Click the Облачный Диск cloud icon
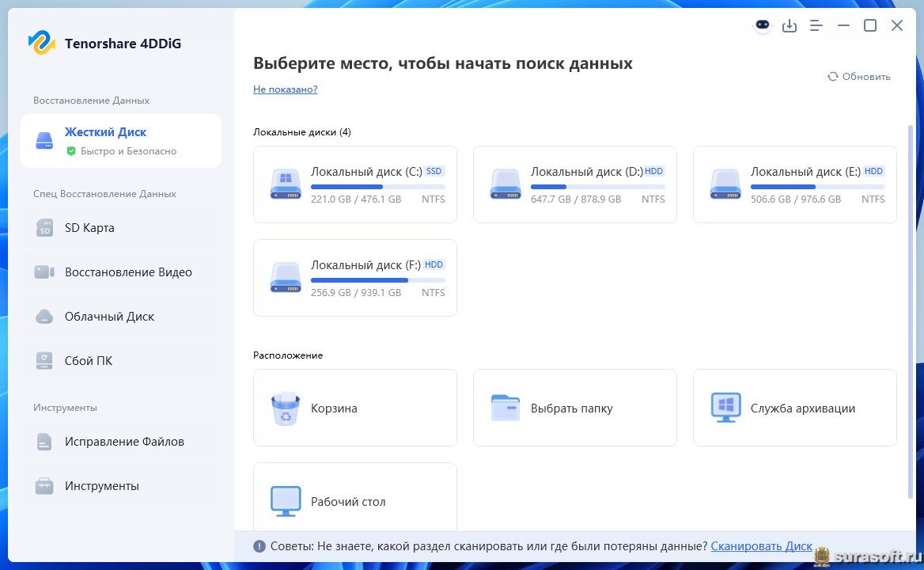 pyautogui.click(x=44, y=317)
